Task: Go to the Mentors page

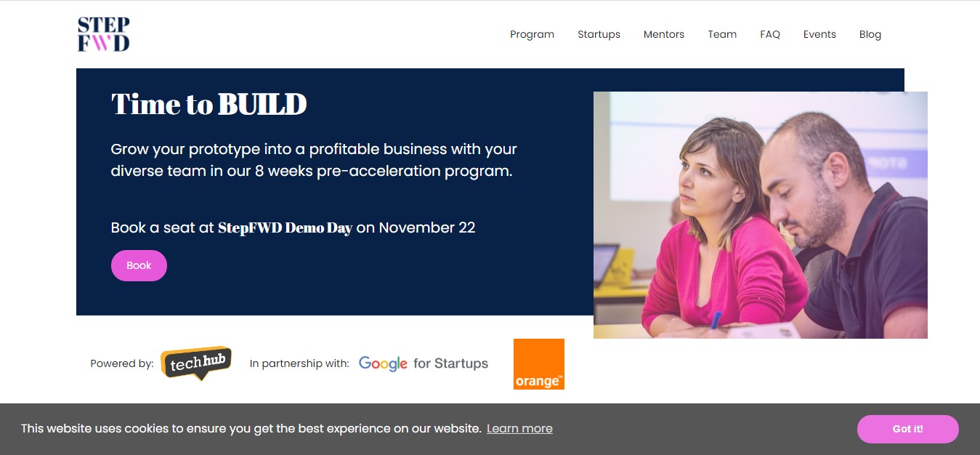Action: (x=664, y=34)
